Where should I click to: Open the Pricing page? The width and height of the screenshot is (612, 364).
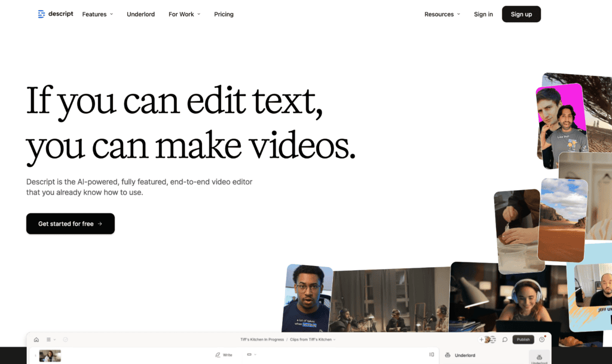tap(224, 14)
